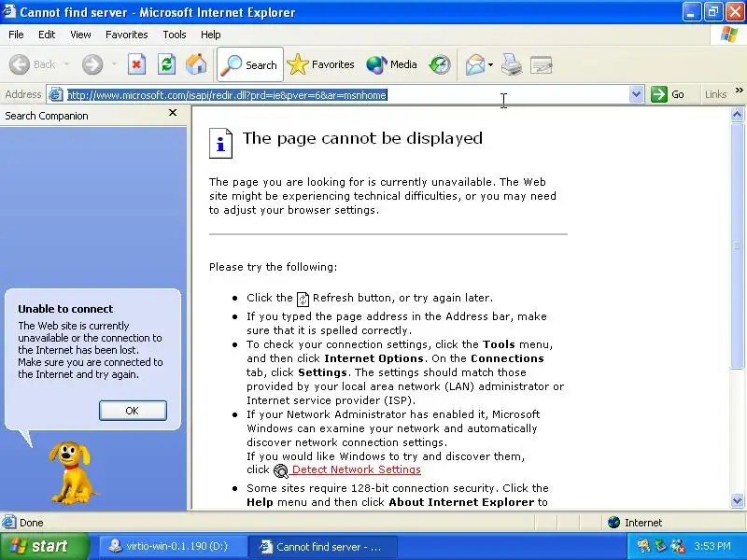Click the vertical scrollbar thumb
The width and height of the screenshot is (747, 560).
(737, 245)
